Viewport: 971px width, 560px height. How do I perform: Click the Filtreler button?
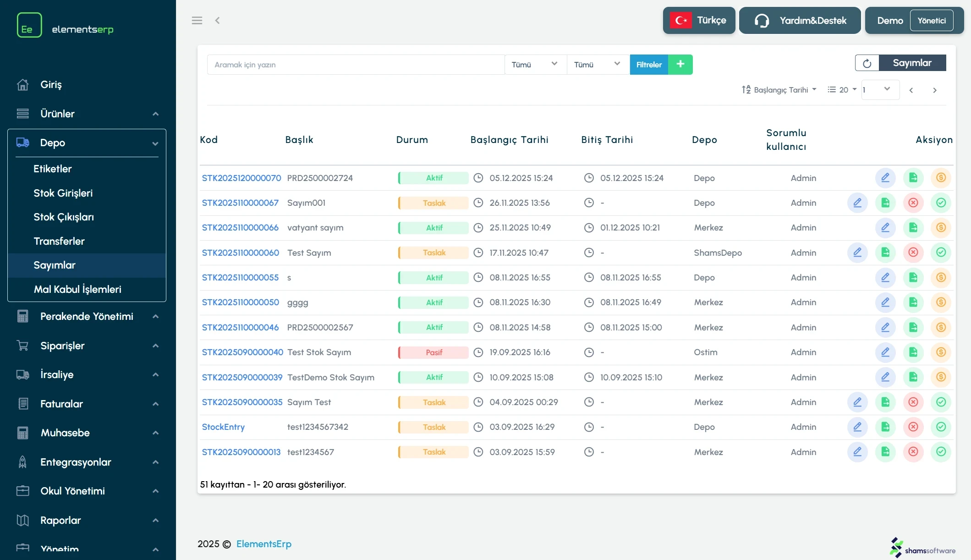648,65
